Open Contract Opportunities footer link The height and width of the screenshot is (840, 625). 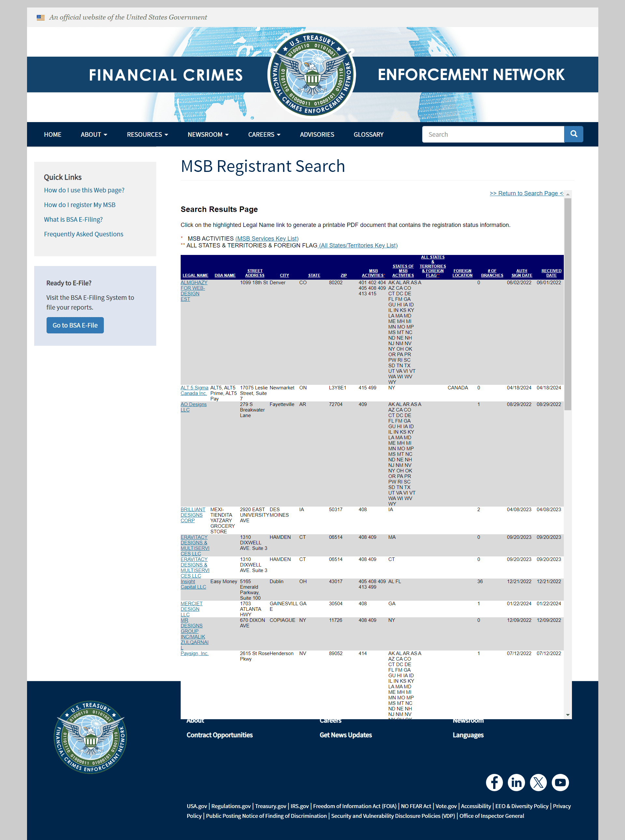(219, 735)
